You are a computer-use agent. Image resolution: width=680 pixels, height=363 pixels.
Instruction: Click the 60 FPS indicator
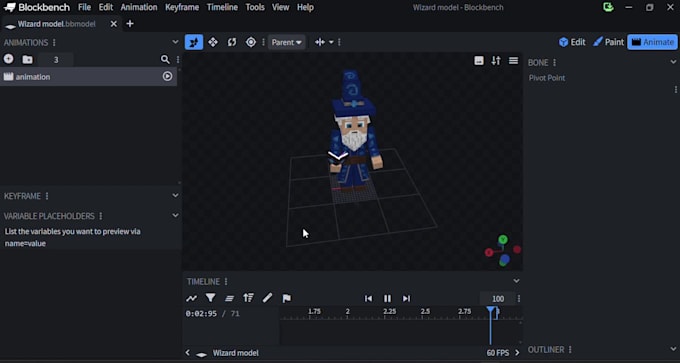click(x=497, y=353)
